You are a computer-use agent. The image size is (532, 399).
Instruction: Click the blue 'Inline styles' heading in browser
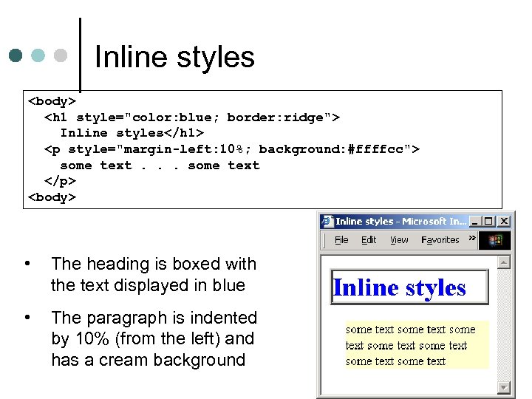point(399,287)
